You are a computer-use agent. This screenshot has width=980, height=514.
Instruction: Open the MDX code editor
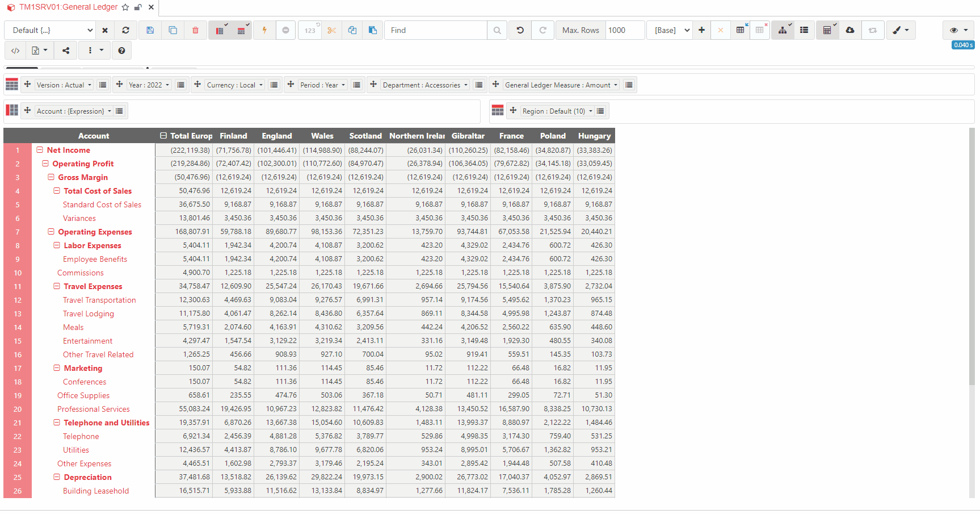click(x=15, y=50)
